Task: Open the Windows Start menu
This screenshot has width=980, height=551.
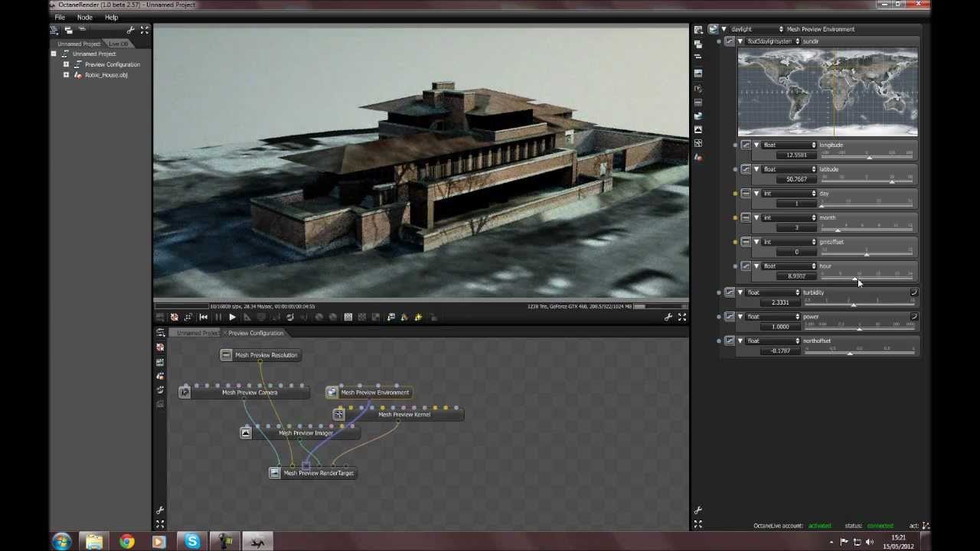Action: [x=62, y=542]
